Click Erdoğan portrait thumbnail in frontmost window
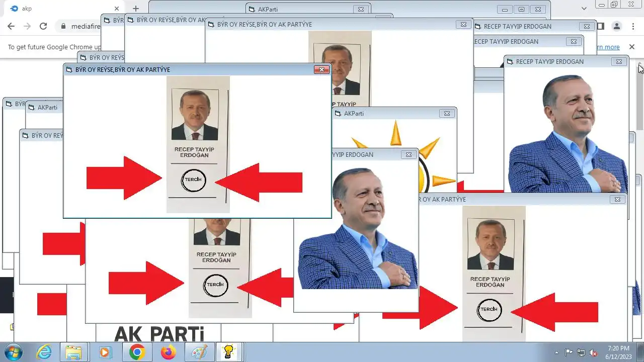 pos(195,115)
